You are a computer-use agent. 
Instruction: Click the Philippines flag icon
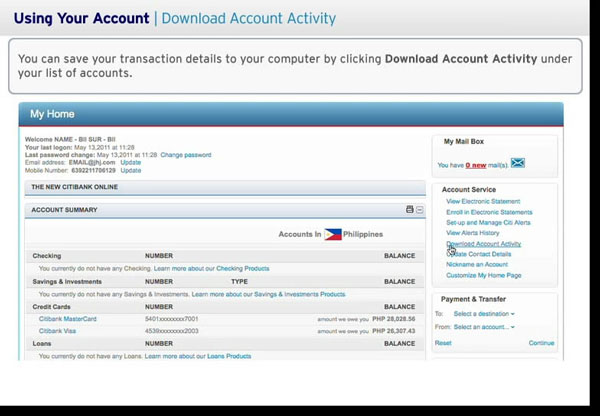(x=333, y=234)
